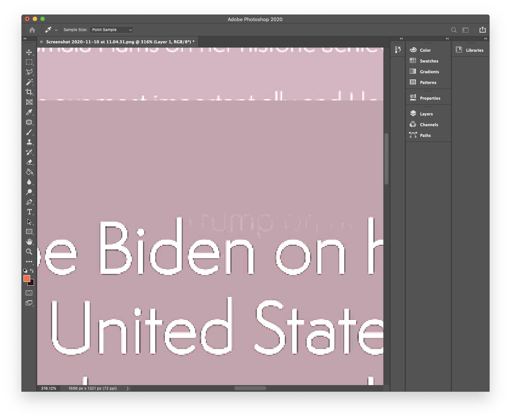Go to the Photoshop Home screen

(x=32, y=30)
